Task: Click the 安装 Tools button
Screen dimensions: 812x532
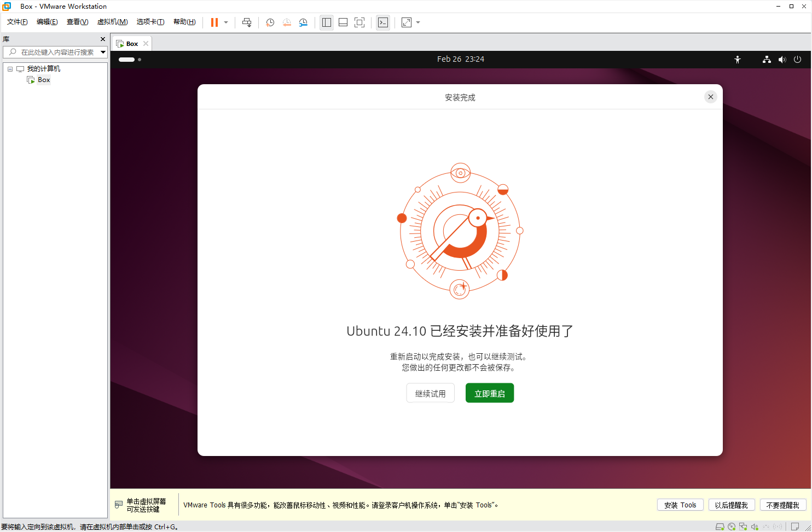Action: pos(680,505)
